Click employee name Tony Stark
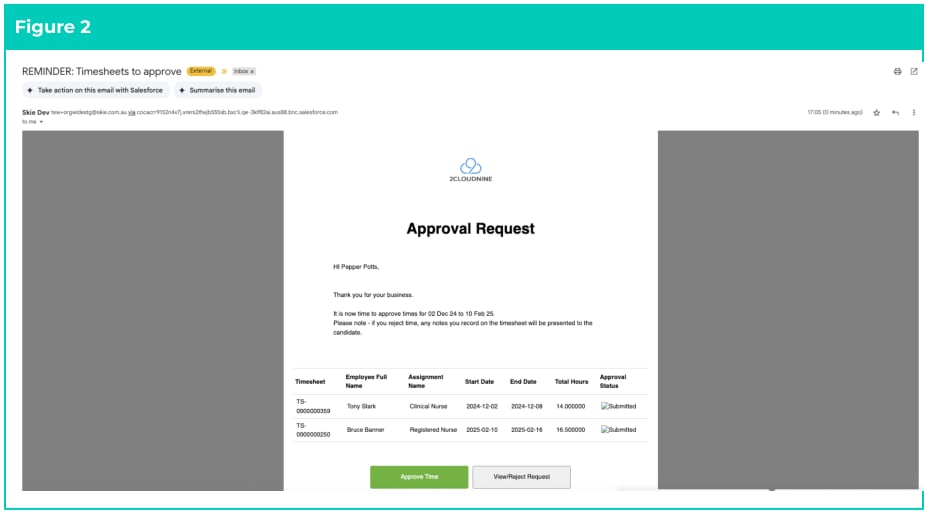928x512 pixels. (x=361, y=406)
